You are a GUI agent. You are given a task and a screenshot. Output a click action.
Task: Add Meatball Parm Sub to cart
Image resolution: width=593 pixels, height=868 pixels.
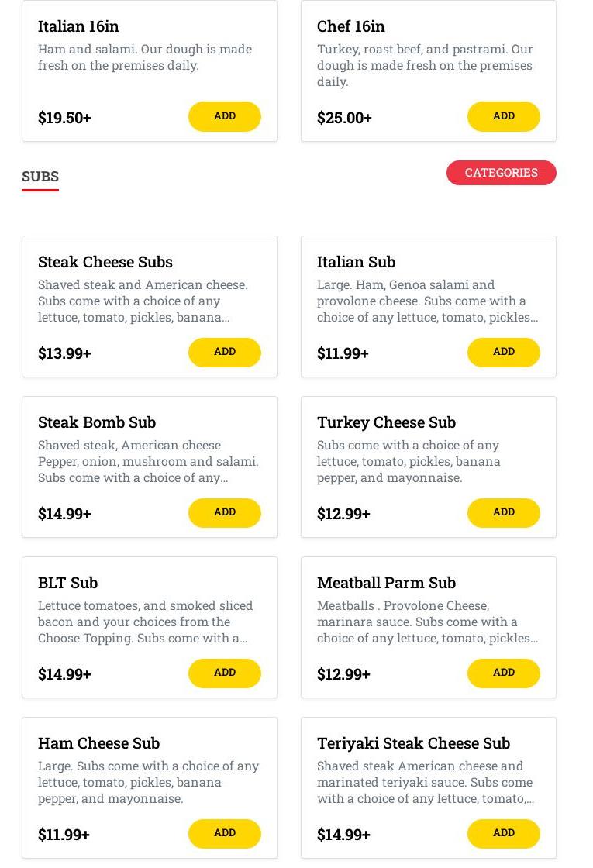503,673
